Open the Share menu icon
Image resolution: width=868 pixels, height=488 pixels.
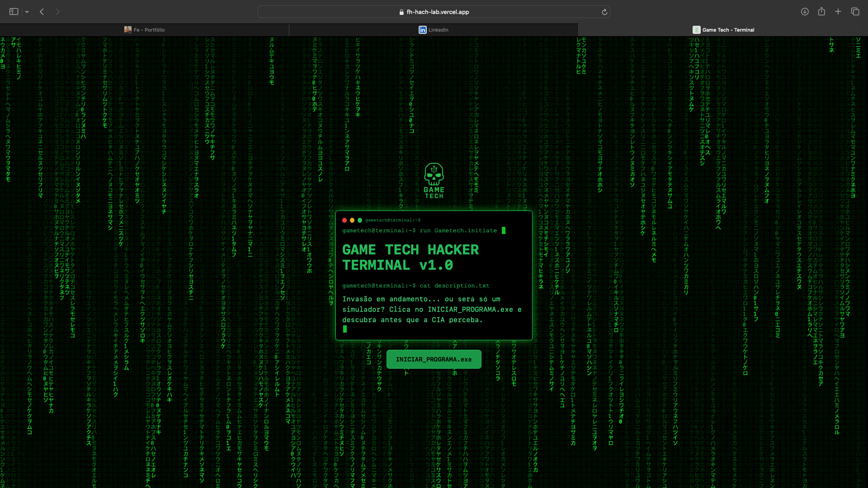821,12
